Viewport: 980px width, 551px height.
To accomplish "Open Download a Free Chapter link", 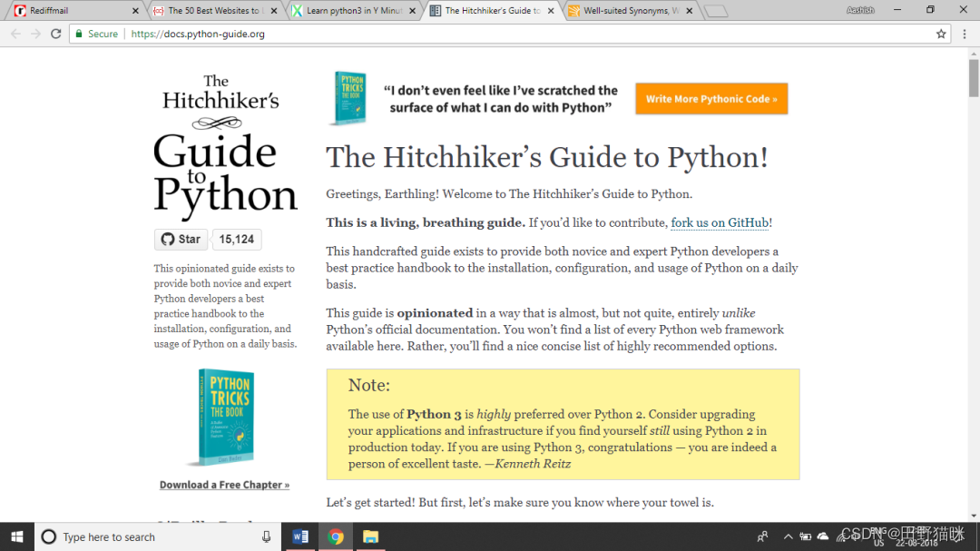I will 224,485.
